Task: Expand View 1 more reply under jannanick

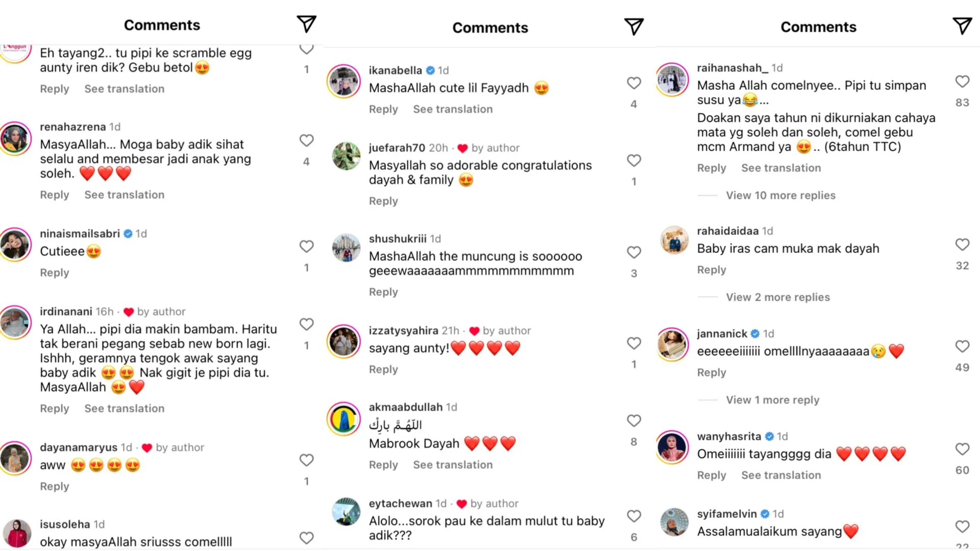Action: pos(772,400)
